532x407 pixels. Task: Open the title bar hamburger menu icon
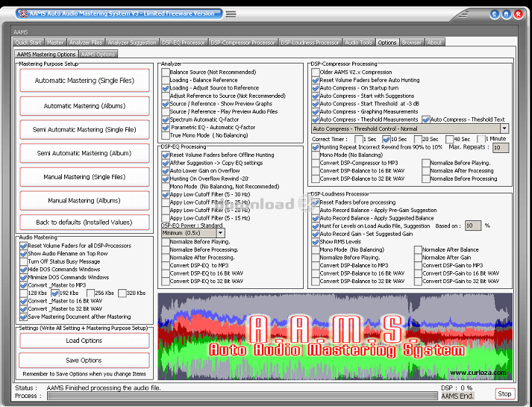click(x=231, y=13)
